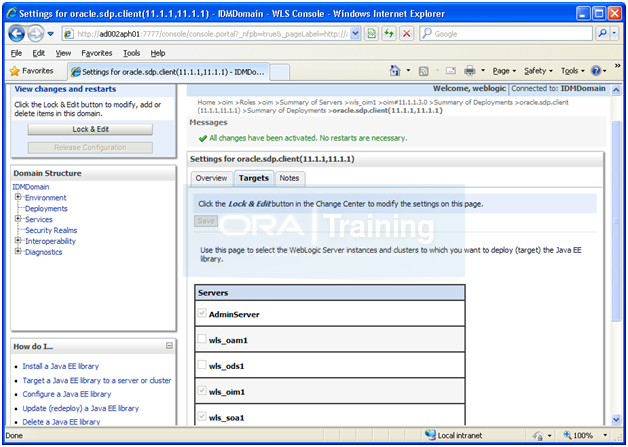Click the RSS feeds icon
Viewport: 628px width, 447px height.
click(423, 71)
